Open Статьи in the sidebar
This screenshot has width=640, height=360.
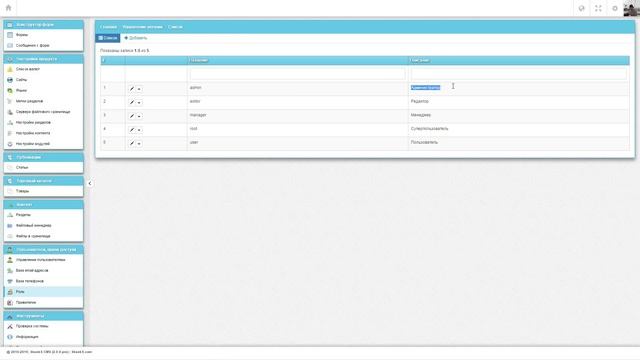point(43,167)
